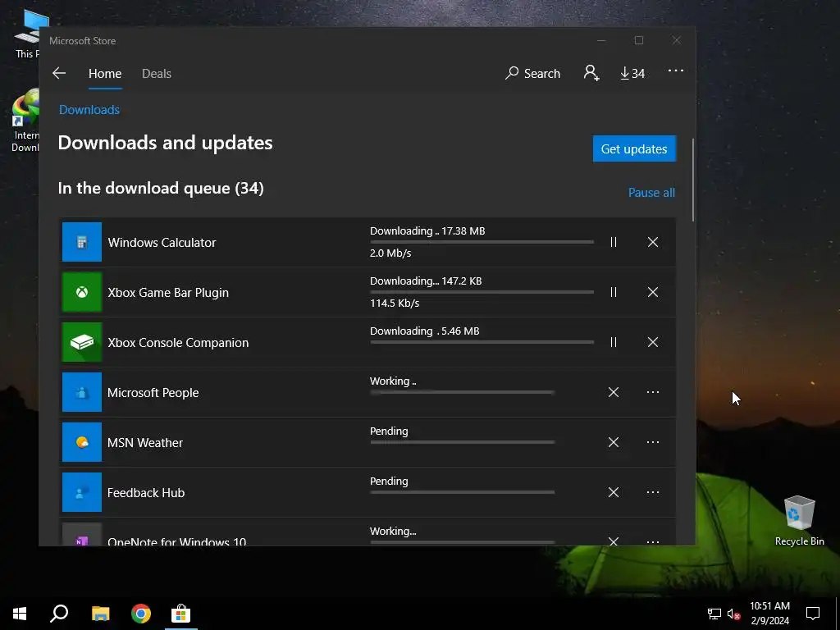Click the Microsoft Store taskbar icon
840x630 pixels.
(181, 614)
